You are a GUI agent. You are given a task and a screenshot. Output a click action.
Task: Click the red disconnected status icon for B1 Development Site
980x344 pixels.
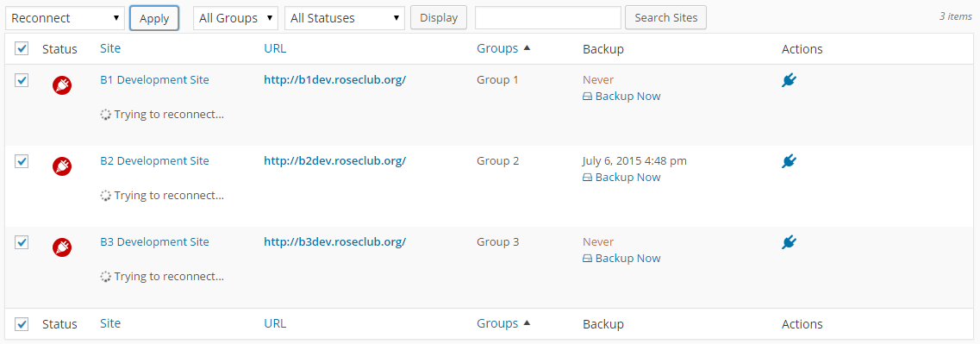click(62, 85)
